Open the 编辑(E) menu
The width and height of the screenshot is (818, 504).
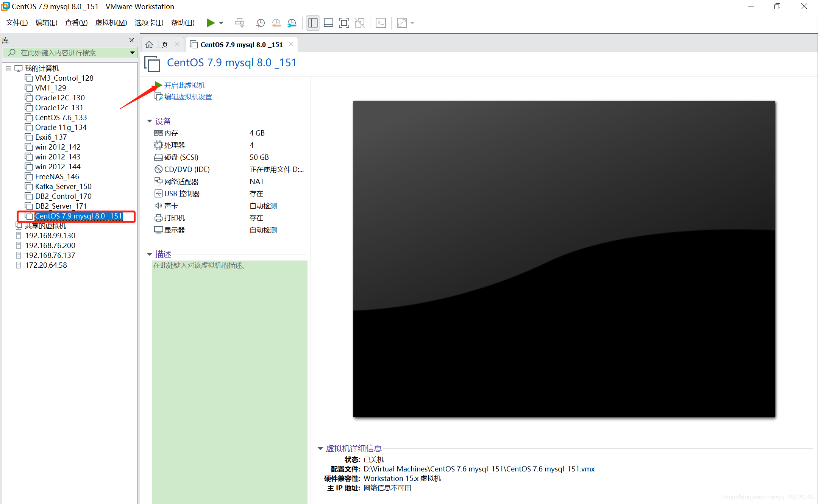(46, 23)
